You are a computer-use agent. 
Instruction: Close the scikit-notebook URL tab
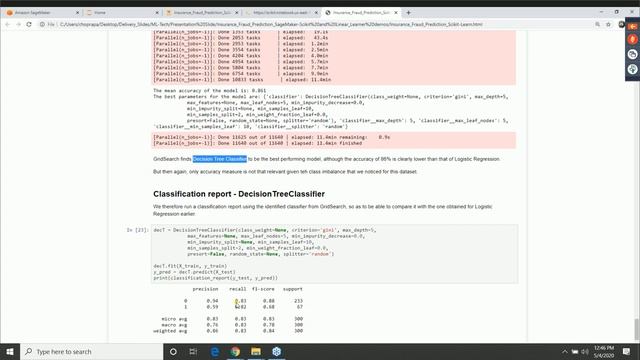[x=316, y=13]
